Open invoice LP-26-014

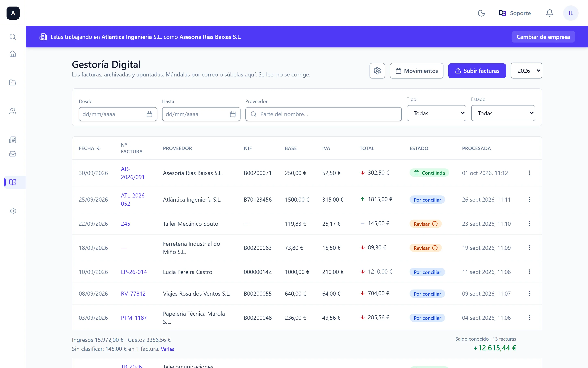(134, 272)
